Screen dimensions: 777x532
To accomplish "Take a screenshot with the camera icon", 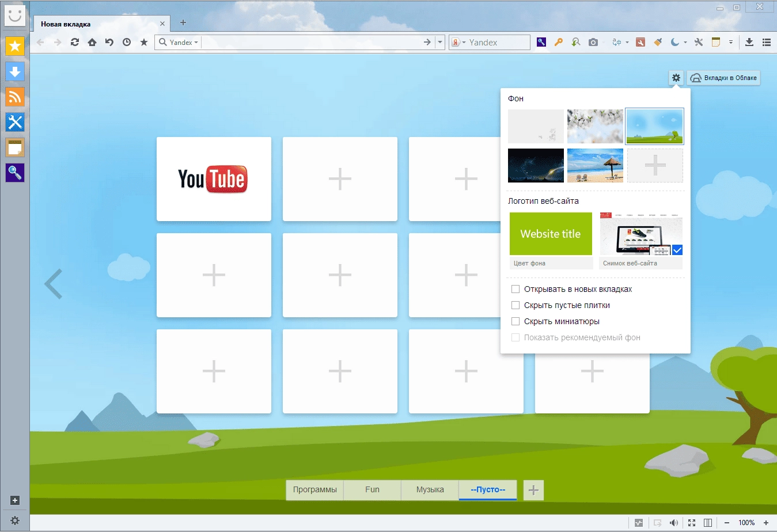I will coord(593,42).
